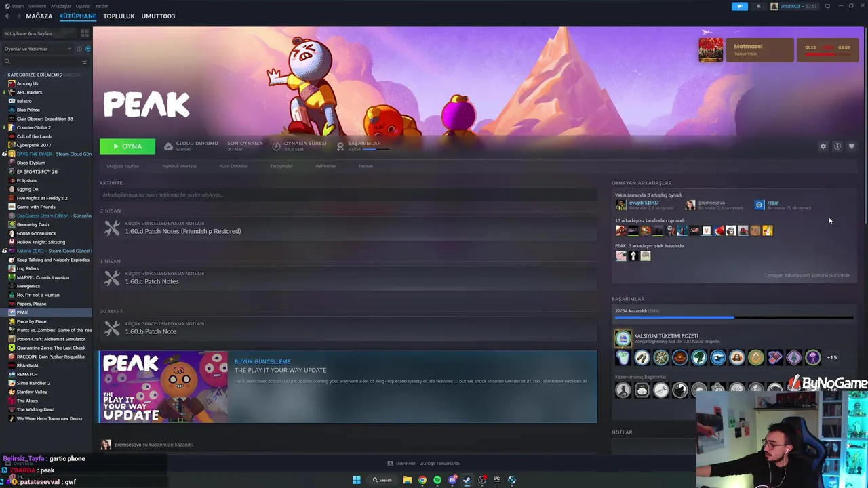The image size is (868, 488).
Task: Select Papers, Please in the library
Action: [31, 304]
